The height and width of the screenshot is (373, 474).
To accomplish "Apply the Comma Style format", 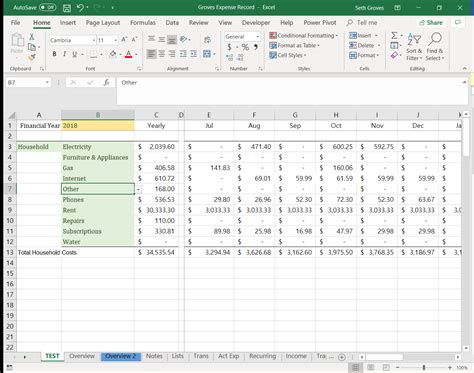I will click(x=256, y=47).
